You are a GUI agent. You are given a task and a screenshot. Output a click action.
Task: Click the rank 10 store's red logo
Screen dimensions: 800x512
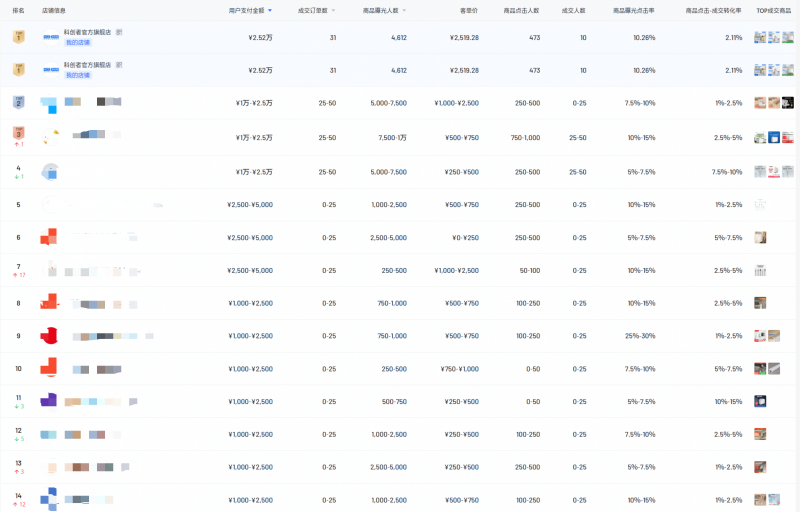[48, 368]
